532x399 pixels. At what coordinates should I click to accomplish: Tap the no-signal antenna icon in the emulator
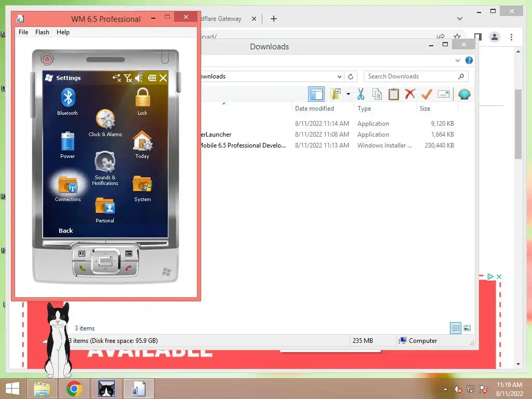[x=128, y=78]
